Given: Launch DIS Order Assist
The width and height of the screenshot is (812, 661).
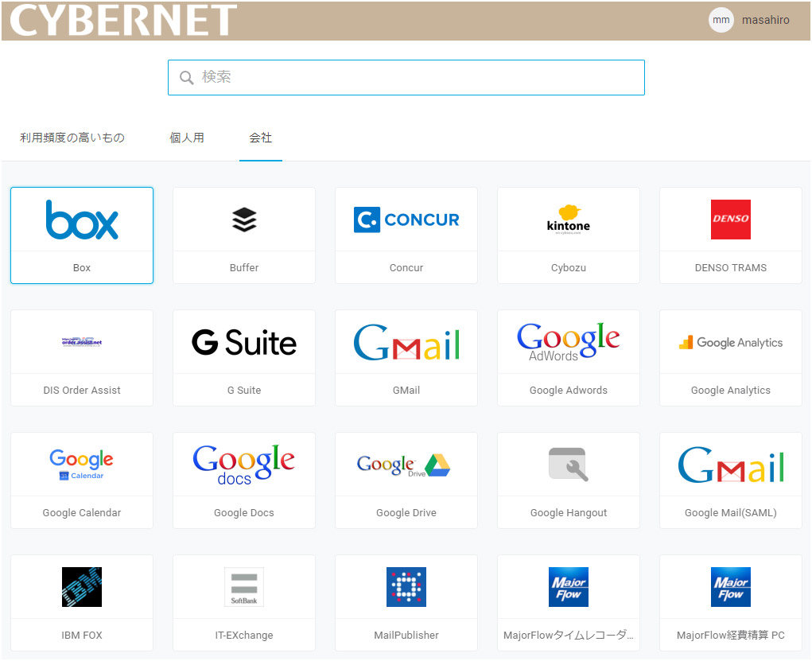Looking at the screenshot, I should click(x=82, y=357).
